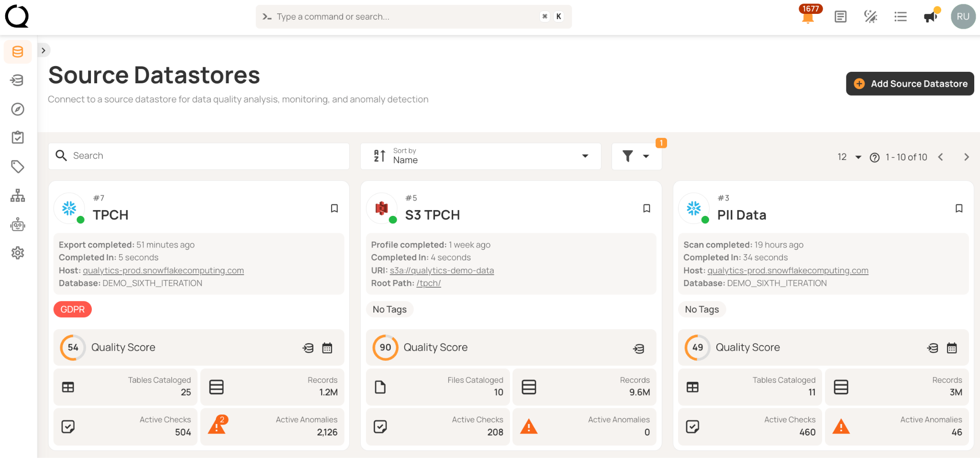This screenshot has width=980, height=458.
Task: Open the TPCH datastore title
Action: point(111,215)
